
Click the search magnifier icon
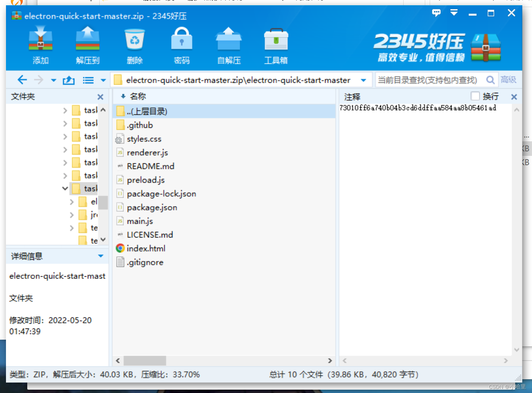point(491,80)
